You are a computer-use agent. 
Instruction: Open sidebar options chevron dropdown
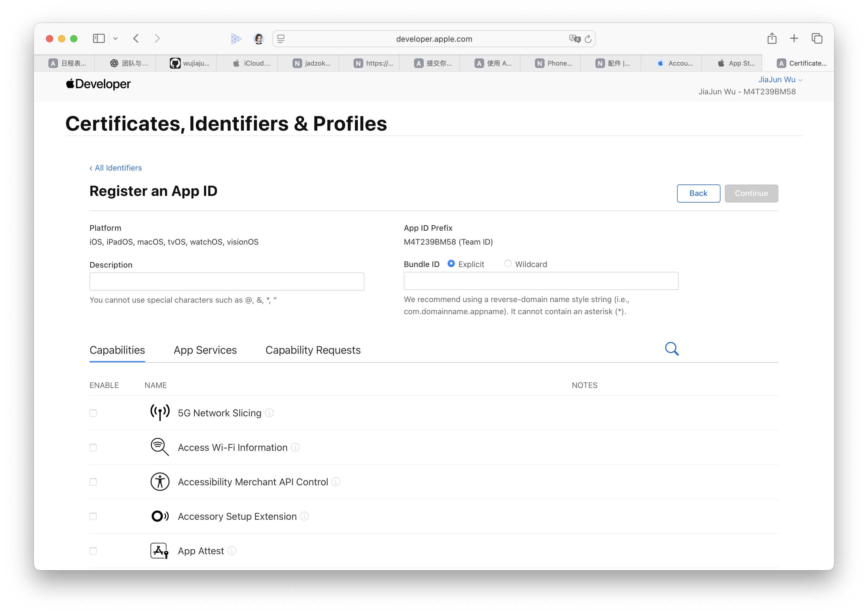click(115, 38)
